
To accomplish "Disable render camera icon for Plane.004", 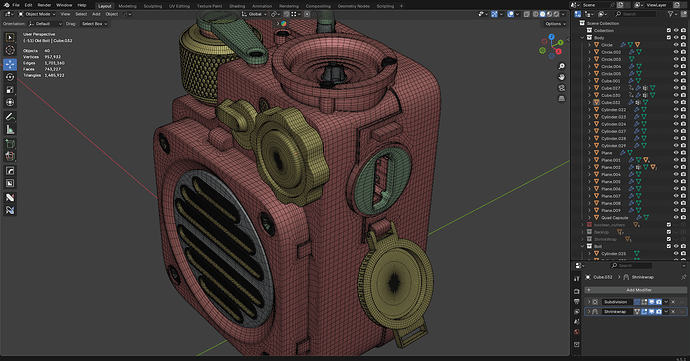I will (x=683, y=174).
